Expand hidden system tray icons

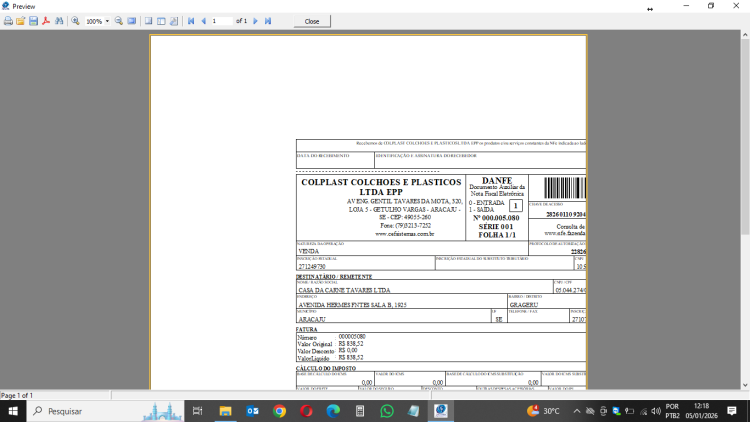(577, 411)
